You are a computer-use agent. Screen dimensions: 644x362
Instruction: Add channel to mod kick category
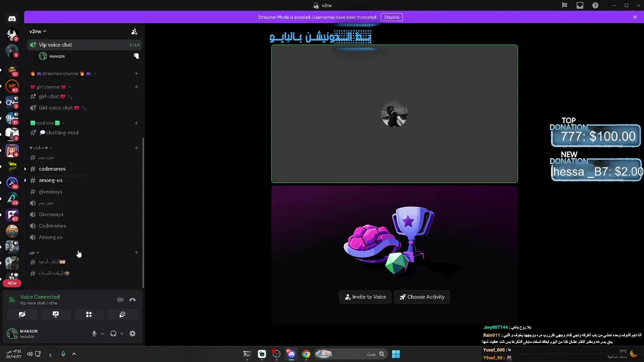click(x=136, y=123)
